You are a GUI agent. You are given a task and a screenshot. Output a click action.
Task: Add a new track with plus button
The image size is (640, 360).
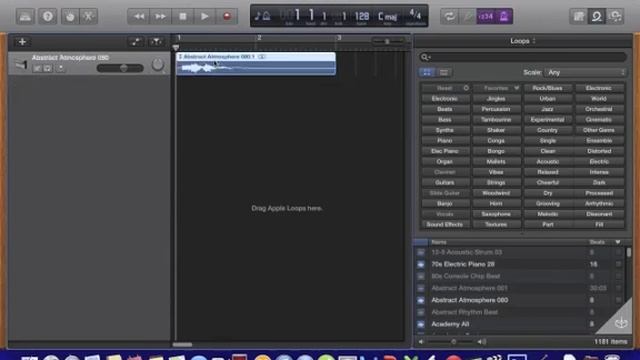pyautogui.click(x=22, y=42)
